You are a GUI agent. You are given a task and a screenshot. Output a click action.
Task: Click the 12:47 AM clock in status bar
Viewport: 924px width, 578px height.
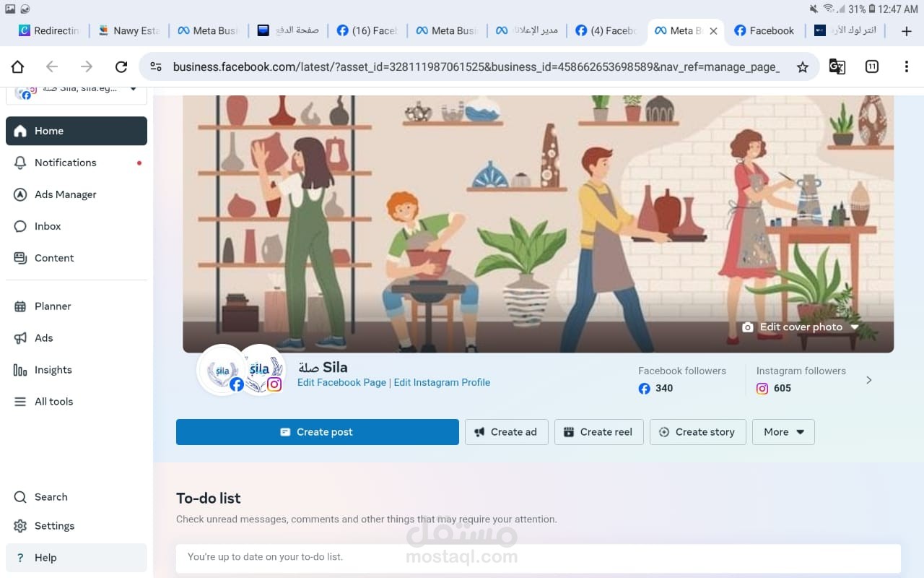click(x=898, y=9)
